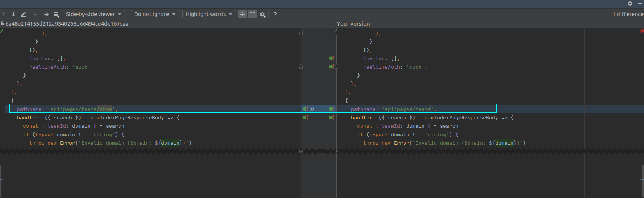Jump to the next difference arrow
The image size is (644, 198).
(13, 14)
